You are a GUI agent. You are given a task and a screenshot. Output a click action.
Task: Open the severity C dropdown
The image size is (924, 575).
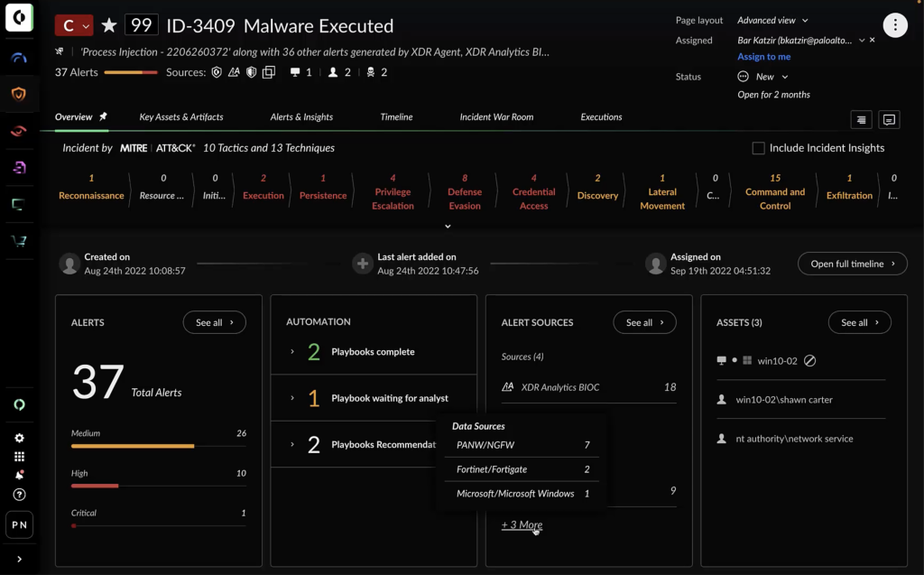pos(74,25)
